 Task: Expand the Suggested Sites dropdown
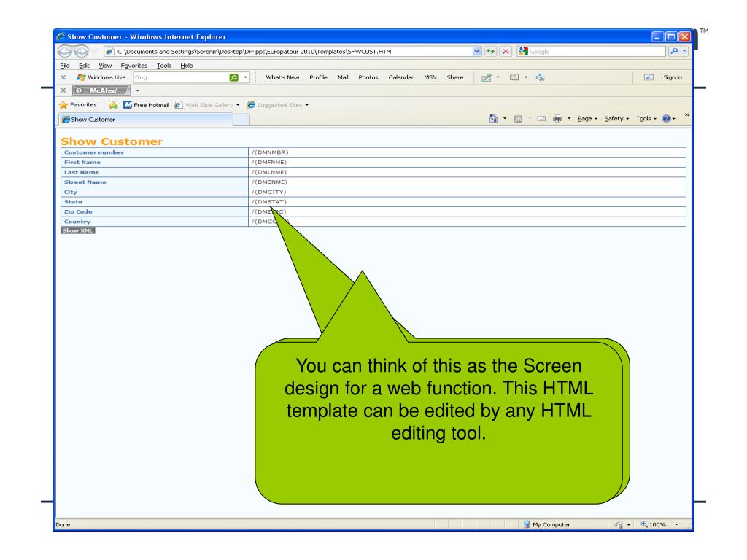click(x=307, y=105)
